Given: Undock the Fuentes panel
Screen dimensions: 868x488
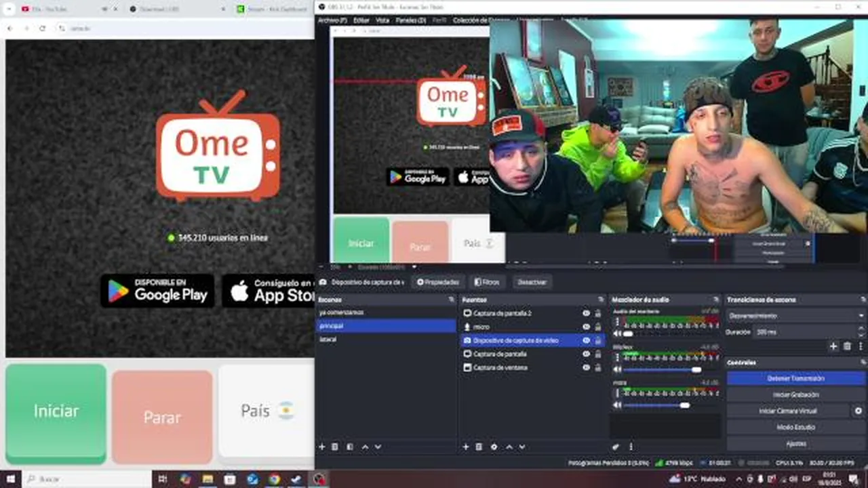Looking at the screenshot, I should coord(601,300).
